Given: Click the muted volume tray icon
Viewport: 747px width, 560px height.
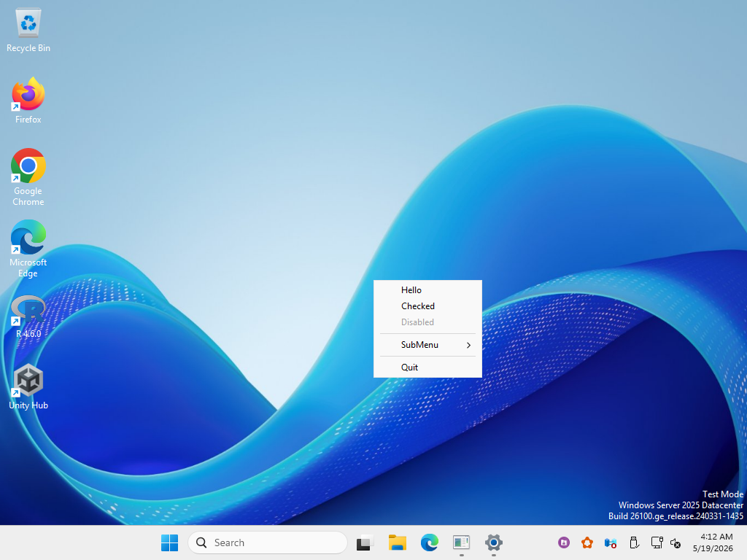Looking at the screenshot, I should tap(676, 542).
